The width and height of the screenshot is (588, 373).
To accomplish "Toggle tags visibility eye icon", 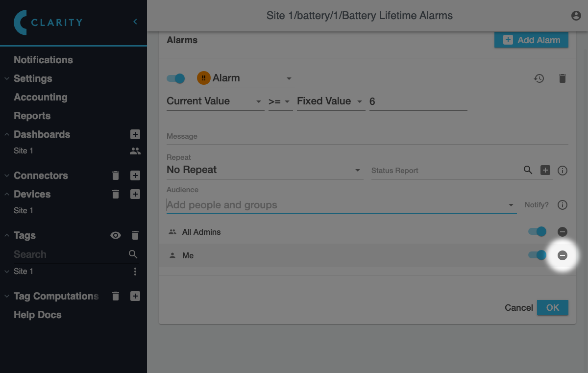I will coord(116,235).
